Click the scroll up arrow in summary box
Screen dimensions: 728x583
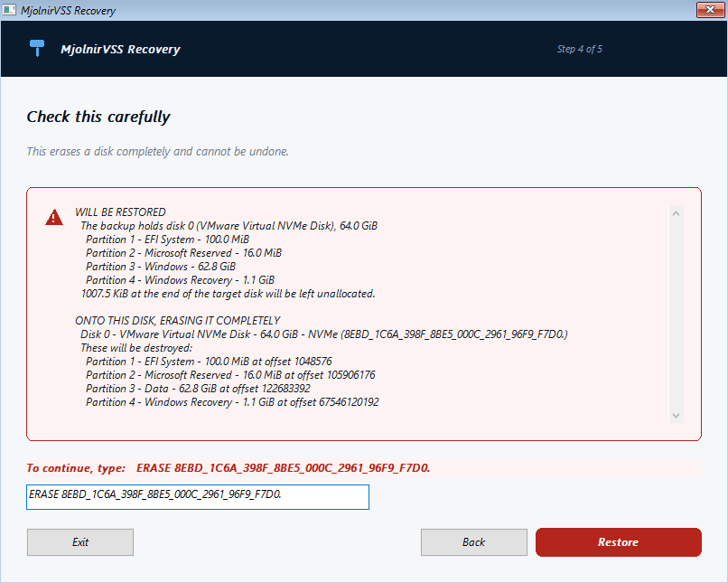pos(676,213)
